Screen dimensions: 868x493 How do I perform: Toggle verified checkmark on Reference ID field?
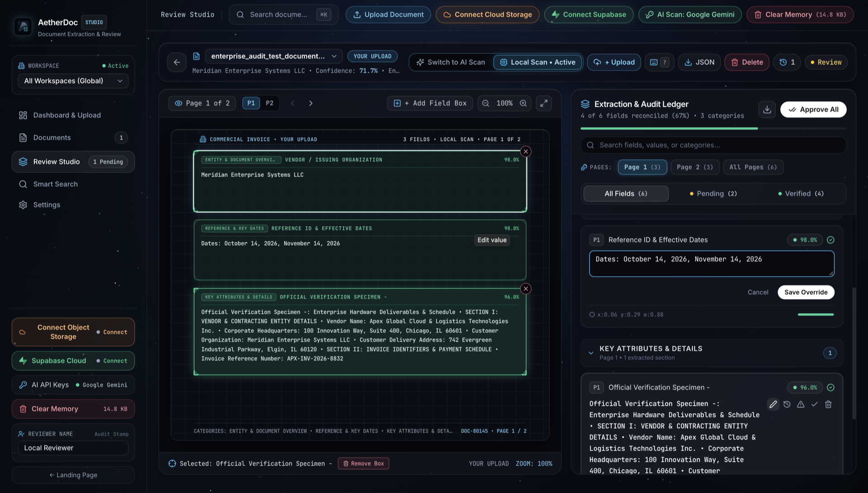[830, 240]
